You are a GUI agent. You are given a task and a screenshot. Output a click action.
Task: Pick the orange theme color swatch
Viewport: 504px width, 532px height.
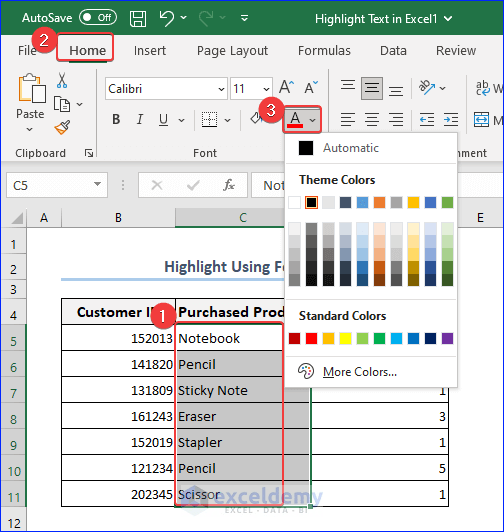[x=379, y=203]
